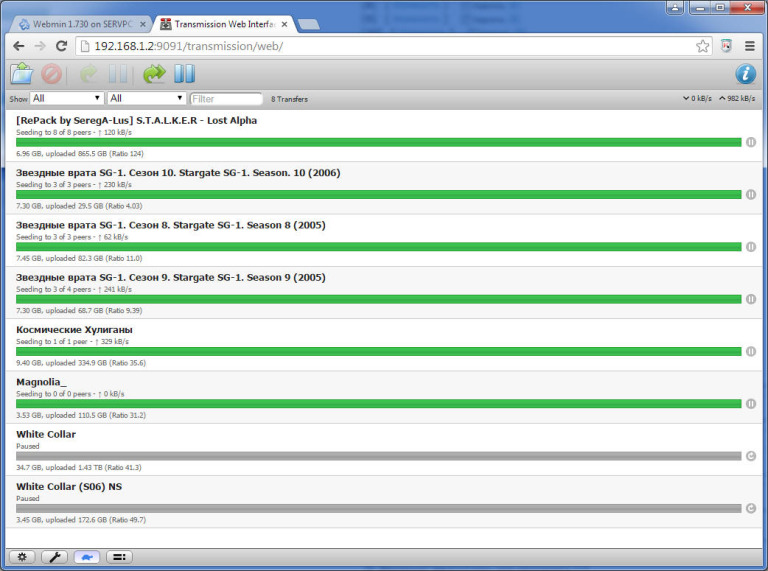
Task: Click the Magnolia_ green progress bar
Action: coord(379,404)
